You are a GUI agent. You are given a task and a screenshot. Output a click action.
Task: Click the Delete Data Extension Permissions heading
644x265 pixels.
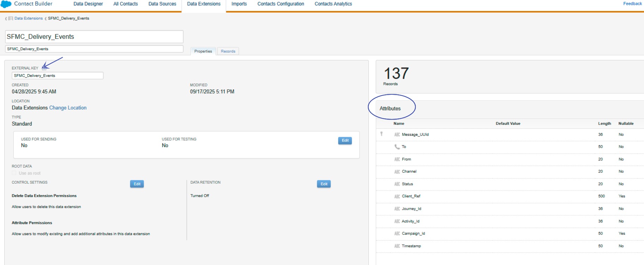(44, 196)
